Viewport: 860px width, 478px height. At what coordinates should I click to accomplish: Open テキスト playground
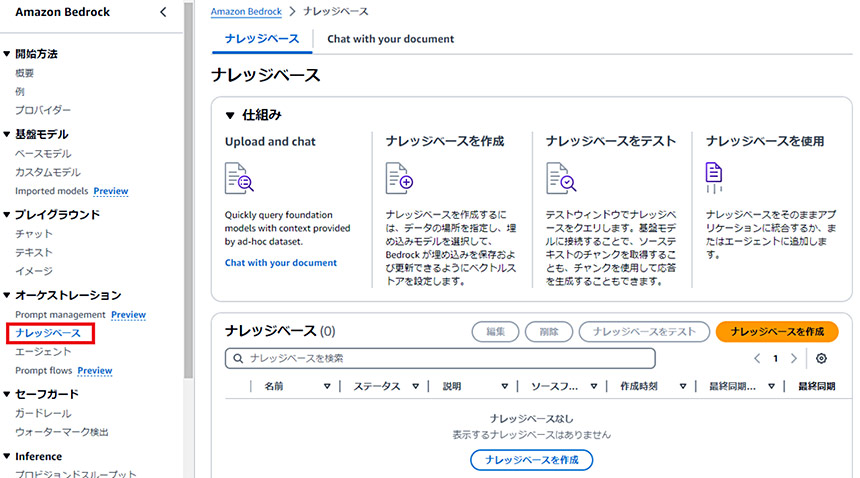(34, 252)
